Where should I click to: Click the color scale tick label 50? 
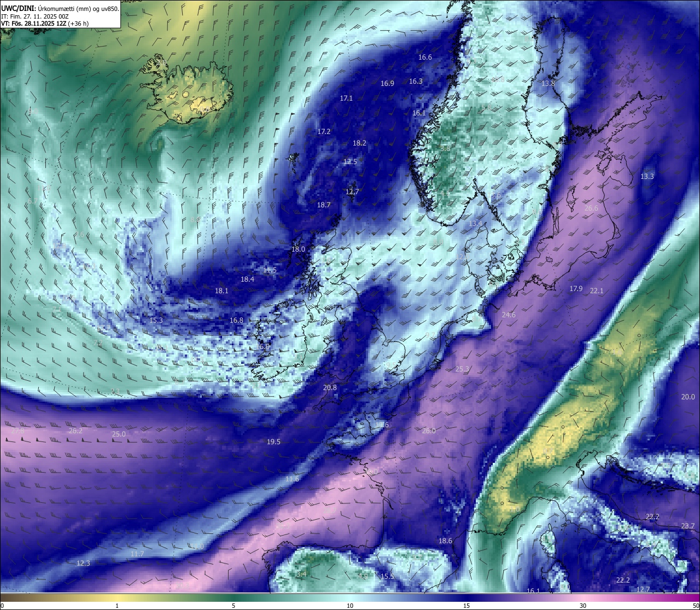(x=696, y=606)
